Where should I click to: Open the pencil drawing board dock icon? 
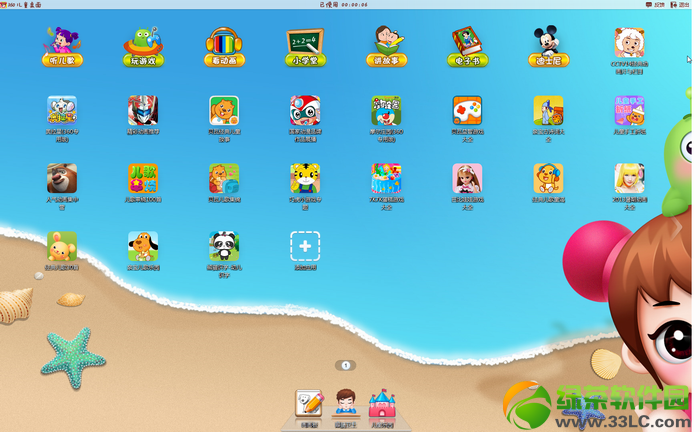coord(309,404)
